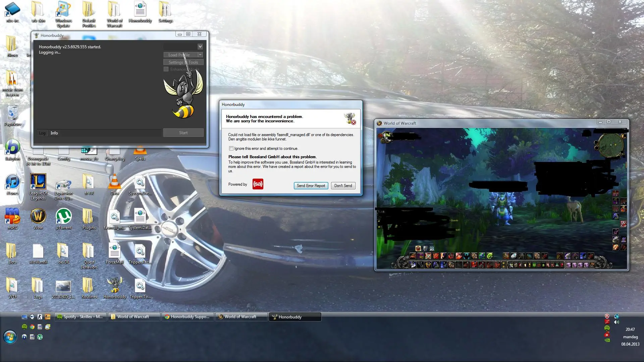Select the µTorrent desktop icon
The width and height of the screenshot is (644, 362).
point(63,219)
